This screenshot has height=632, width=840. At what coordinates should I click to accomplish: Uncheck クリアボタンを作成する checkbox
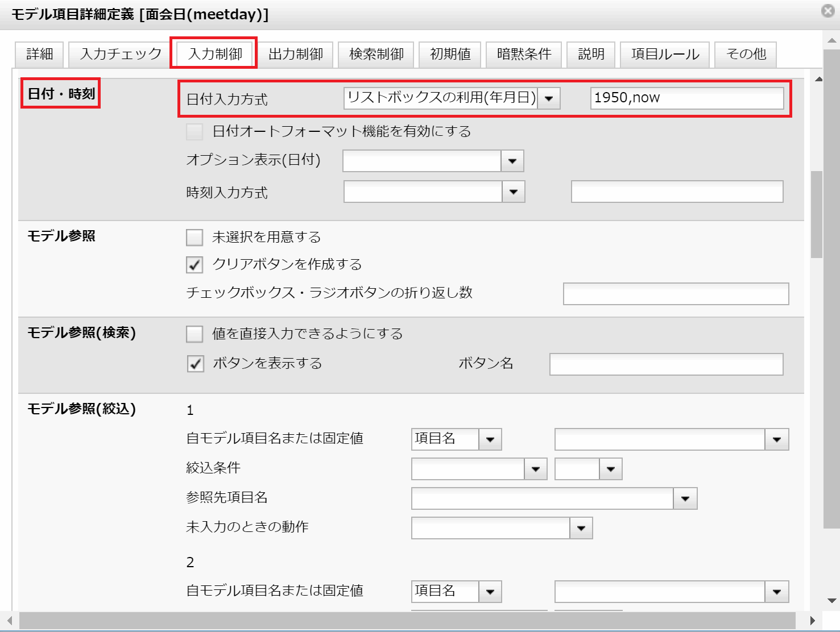pos(195,265)
